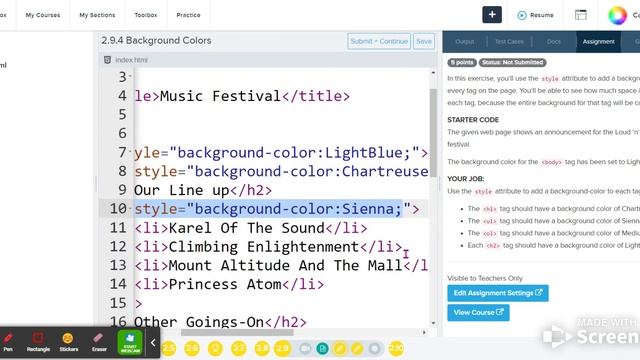Click the rainbow color wheel icon
Screen dimensions: 640x360
(617, 15)
